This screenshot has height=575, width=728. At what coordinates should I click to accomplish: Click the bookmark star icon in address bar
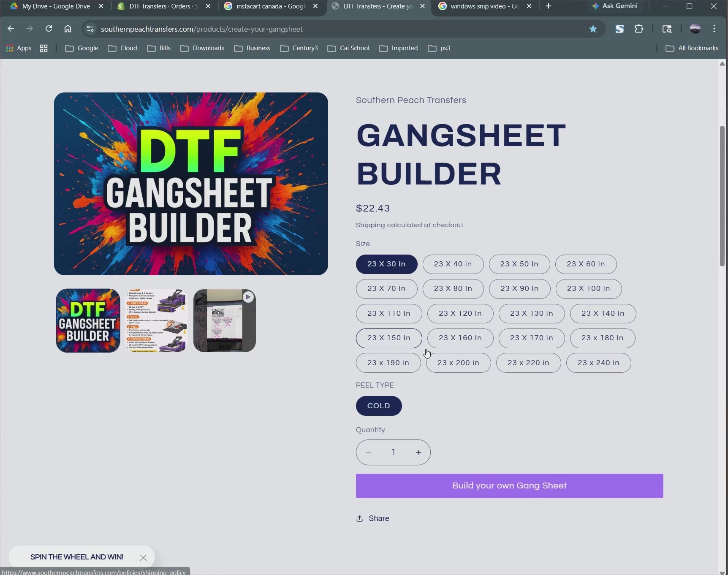coord(593,29)
